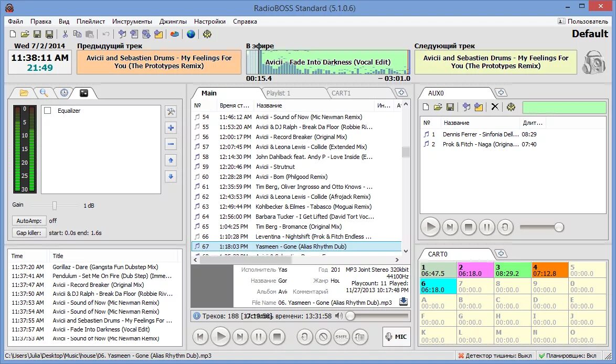Add a new playlist tab with plus icon

point(401,93)
